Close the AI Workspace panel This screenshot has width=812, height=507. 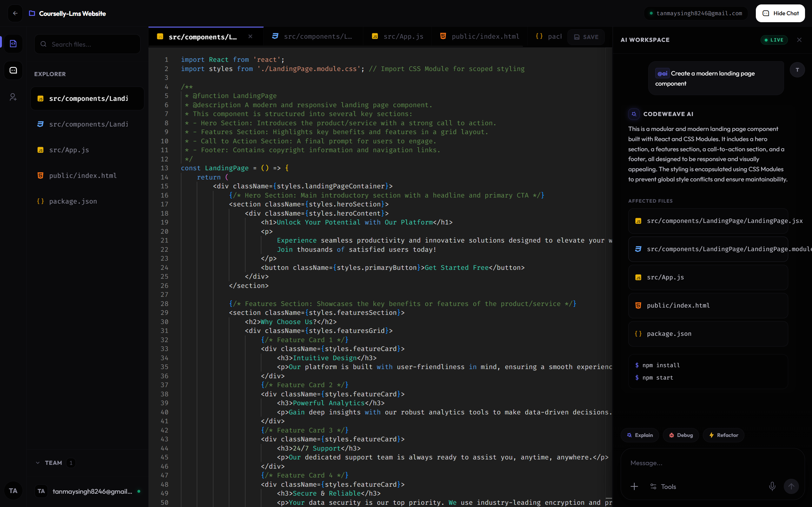[x=799, y=40]
